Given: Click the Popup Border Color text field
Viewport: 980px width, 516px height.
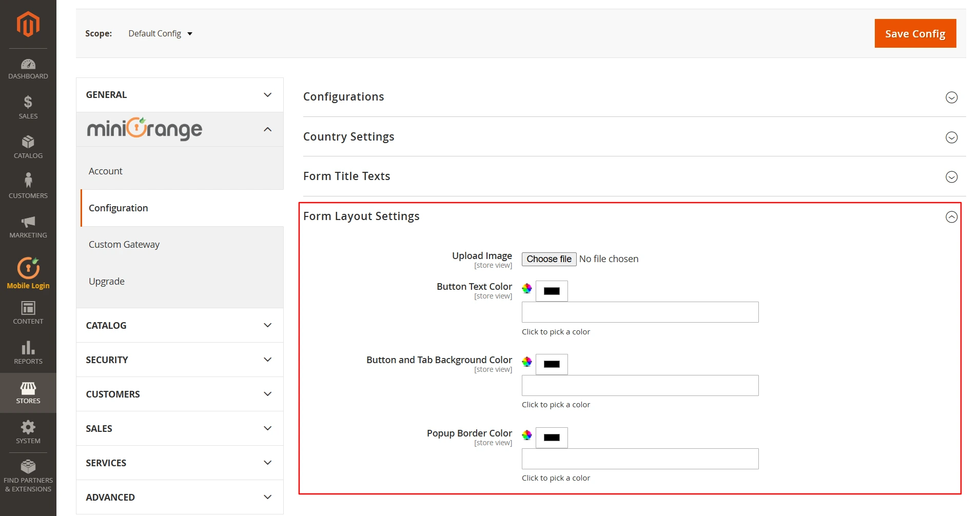Looking at the screenshot, I should pyautogui.click(x=639, y=459).
